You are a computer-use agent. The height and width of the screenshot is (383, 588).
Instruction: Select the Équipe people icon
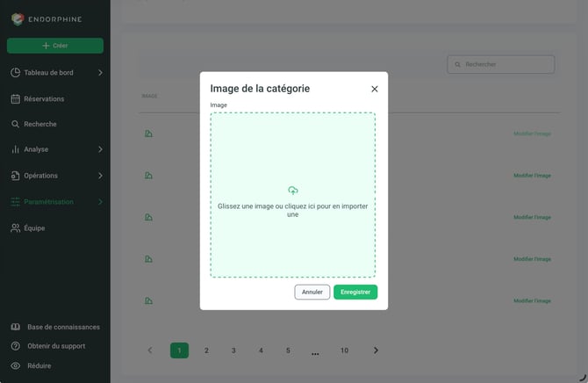click(x=16, y=228)
